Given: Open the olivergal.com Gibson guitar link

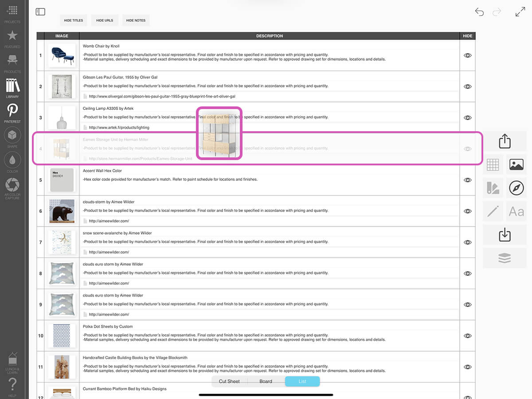Looking at the screenshot, I should [162, 96].
